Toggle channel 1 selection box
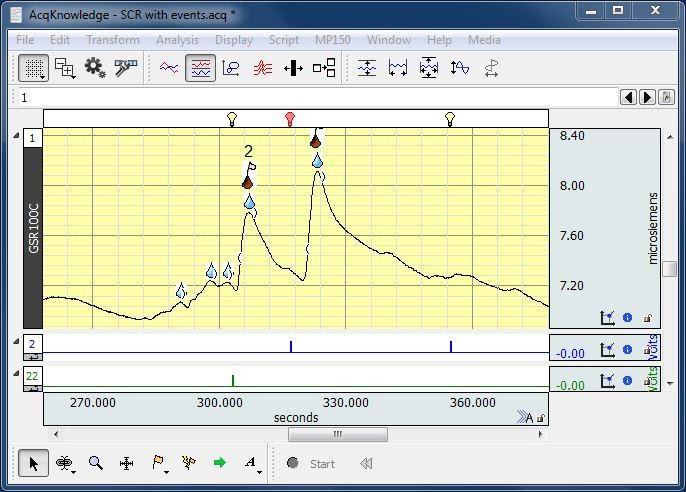This screenshot has height=492, width=686. (x=32, y=138)
